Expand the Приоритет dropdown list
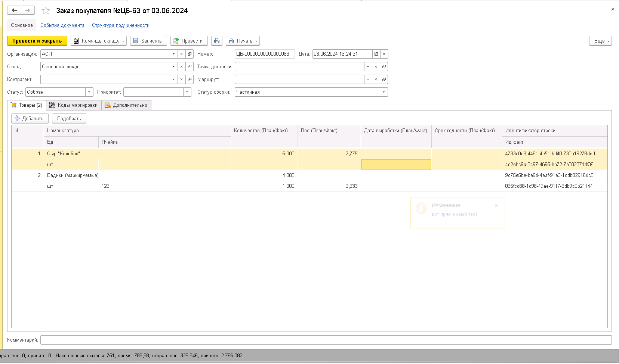619x364 pixels. click(187, 92)
